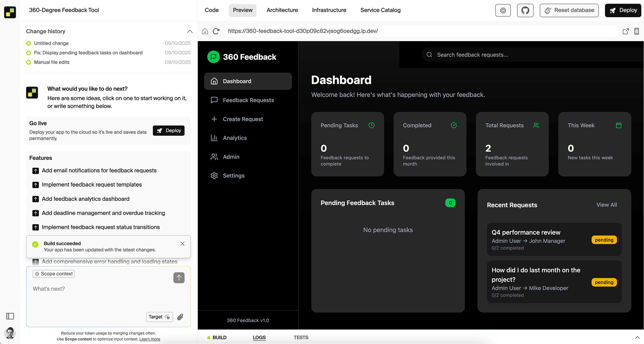
Task: Click the Target selector in the chat box
Action: coord(159,317)
